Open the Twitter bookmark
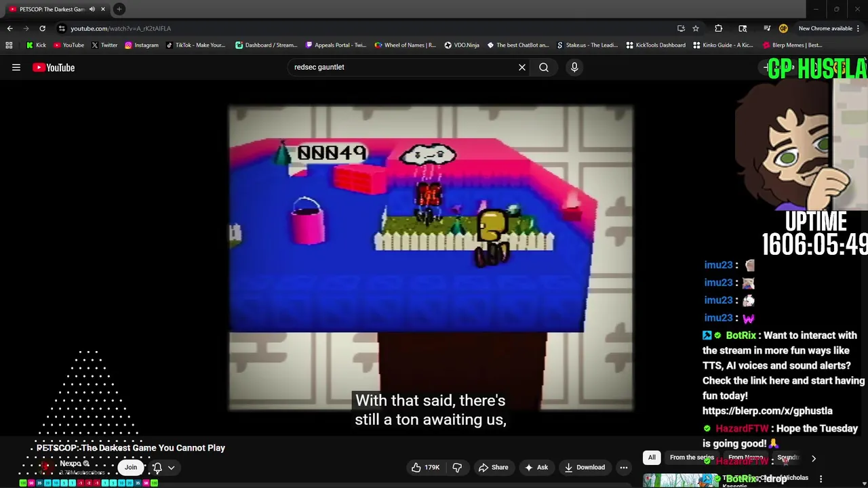 click(x=104, y=45)
